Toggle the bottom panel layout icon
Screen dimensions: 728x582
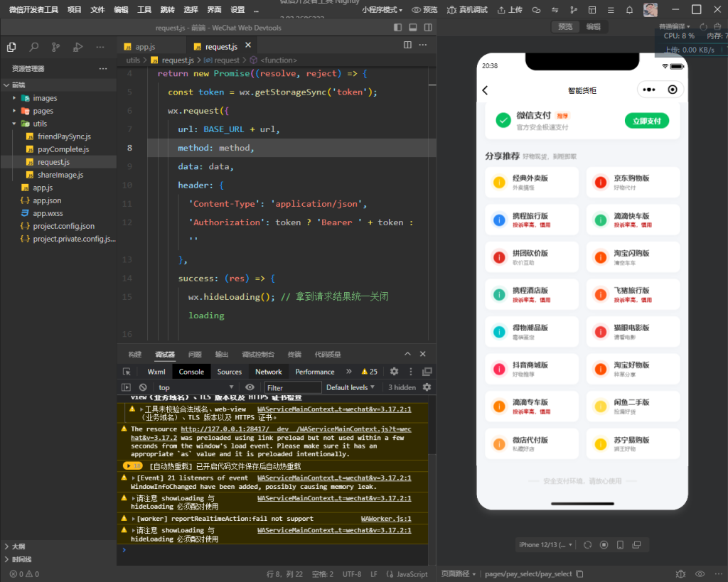413,28
